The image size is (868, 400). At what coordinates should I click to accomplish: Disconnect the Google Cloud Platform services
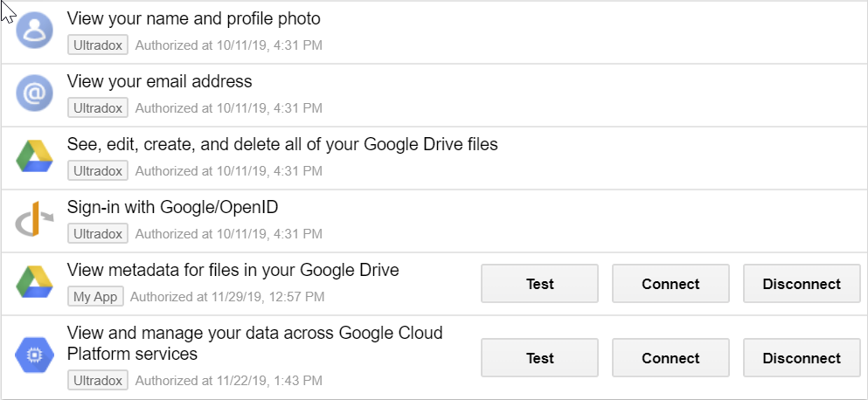(x=802, y=358)
